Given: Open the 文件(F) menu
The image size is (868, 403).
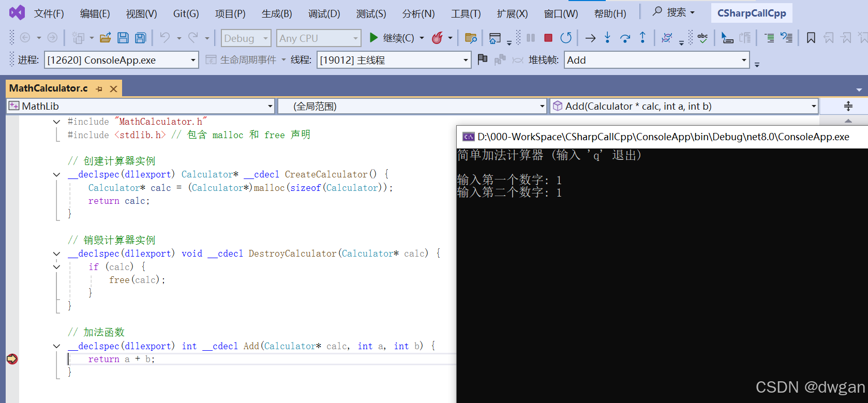Looking at the screenshot, I should point(49,13).
